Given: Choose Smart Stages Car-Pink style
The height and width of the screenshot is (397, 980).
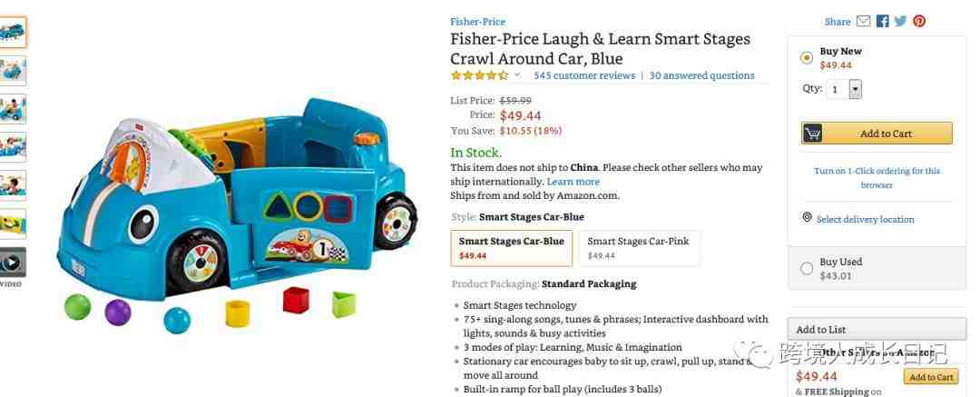Looking at the screenshot, I should click(640, 248).
